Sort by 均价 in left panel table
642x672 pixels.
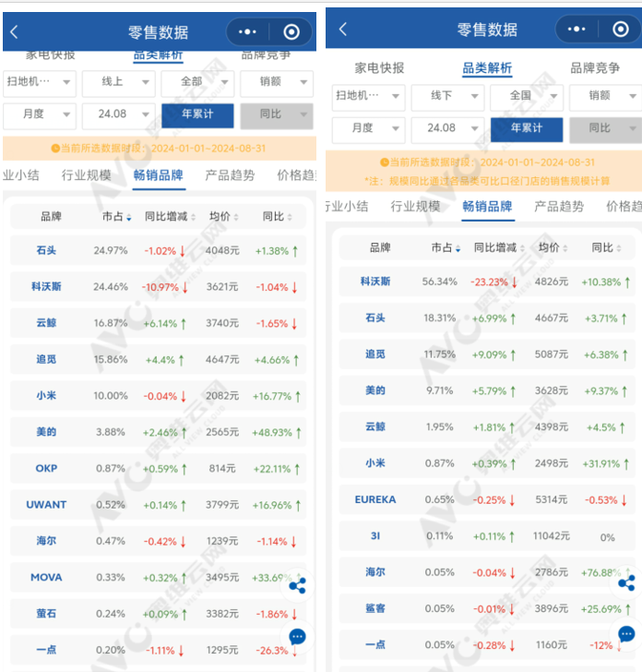(223, 216)
